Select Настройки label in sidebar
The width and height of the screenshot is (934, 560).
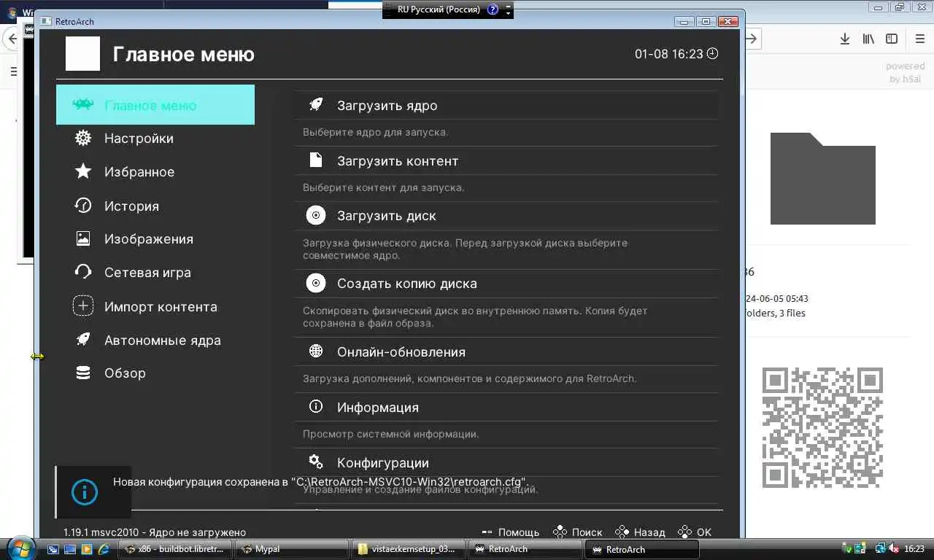click(139, 138)
